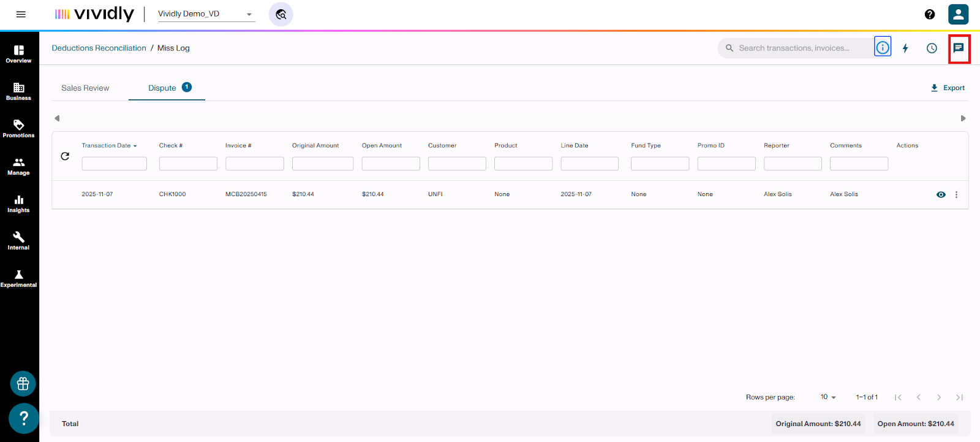Open the row's three-dot actions menu
The image size is (980, 442).
956,194
